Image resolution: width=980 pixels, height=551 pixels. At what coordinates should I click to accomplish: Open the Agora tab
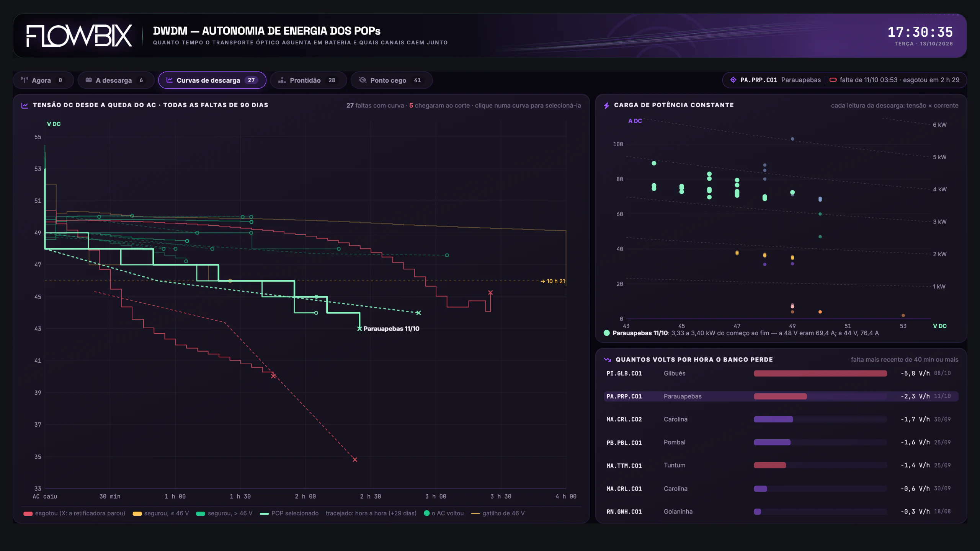(43, 80)
